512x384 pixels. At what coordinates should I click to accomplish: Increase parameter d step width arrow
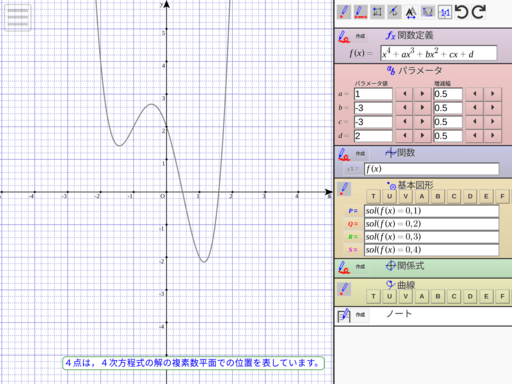click(x=492, y=136)
